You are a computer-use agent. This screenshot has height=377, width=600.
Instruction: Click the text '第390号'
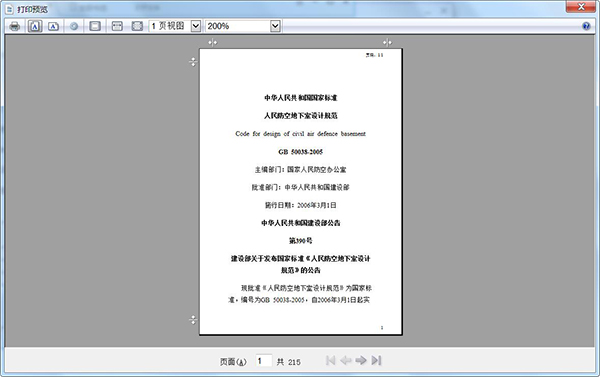click(x=300, y=241)
